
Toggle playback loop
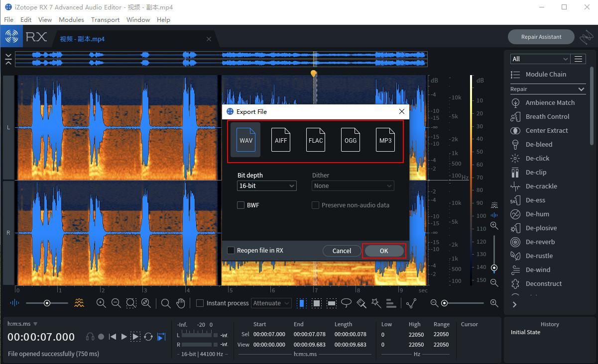coord(148,337)
